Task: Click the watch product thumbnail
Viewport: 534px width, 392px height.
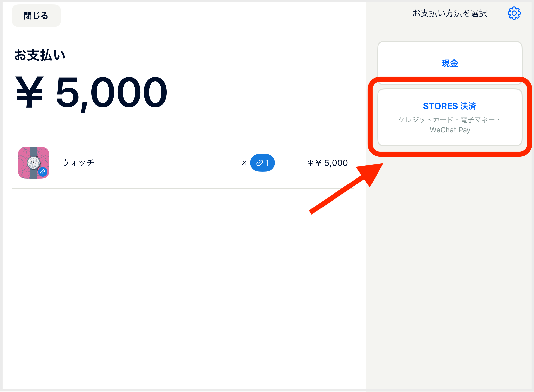Action: click(34, 163)
